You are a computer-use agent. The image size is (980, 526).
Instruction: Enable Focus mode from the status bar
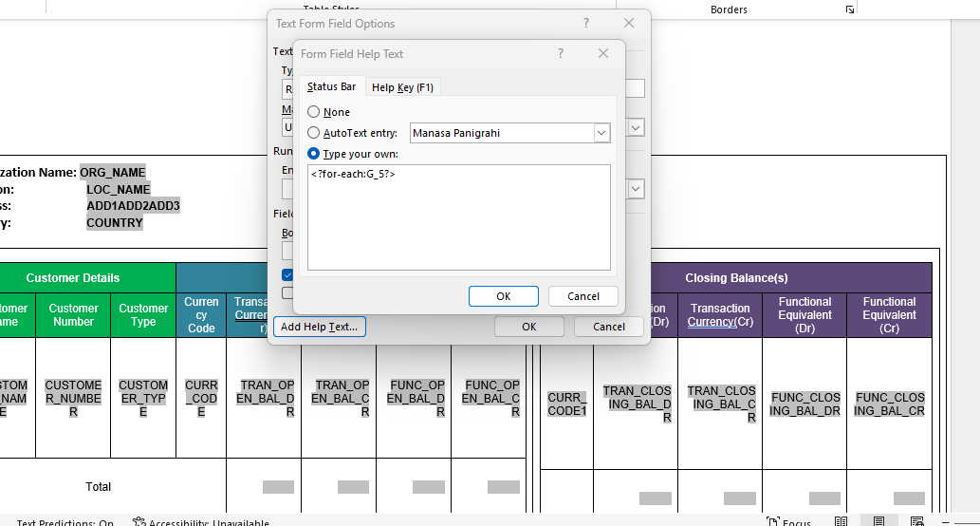788,521
